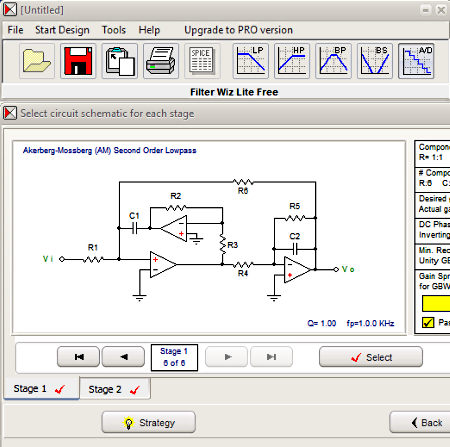Screen dimensions: 450x447
Task: Toggle the yellow checkbox in the side panel
Action: 428,322
